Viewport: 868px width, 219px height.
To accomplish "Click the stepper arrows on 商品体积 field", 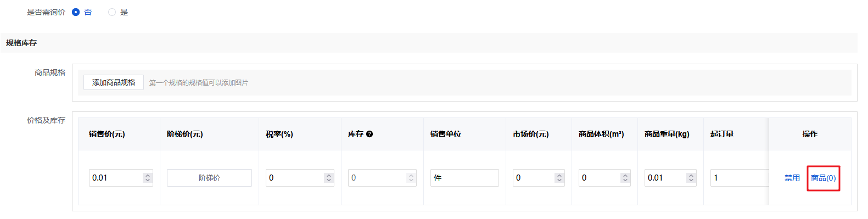I will point(625,178).
